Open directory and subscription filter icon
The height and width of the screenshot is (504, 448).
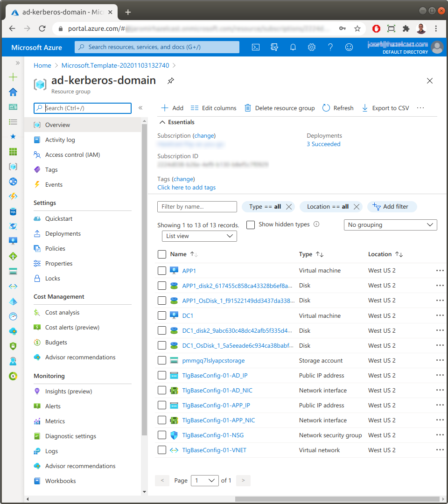[x=274, y=47]
